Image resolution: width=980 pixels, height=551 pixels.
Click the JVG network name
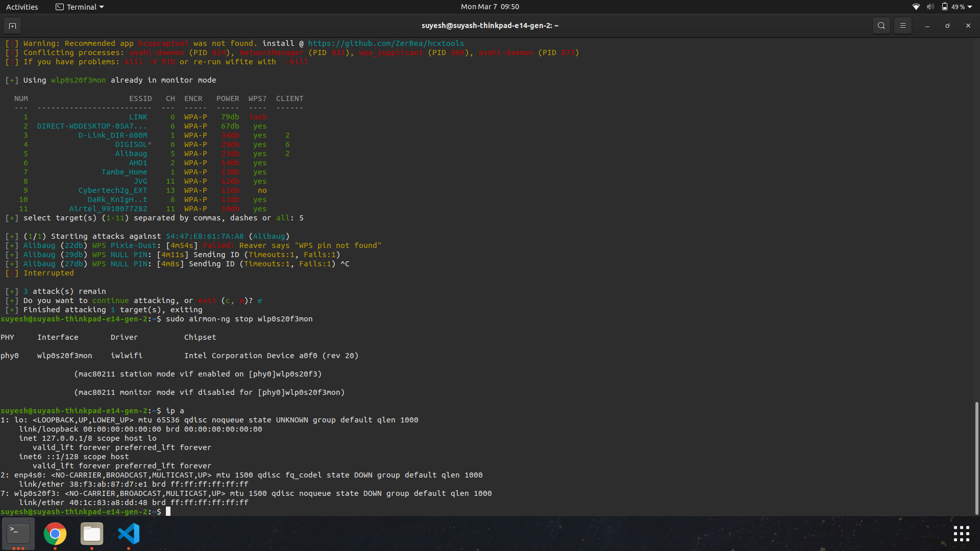(140, 181)
